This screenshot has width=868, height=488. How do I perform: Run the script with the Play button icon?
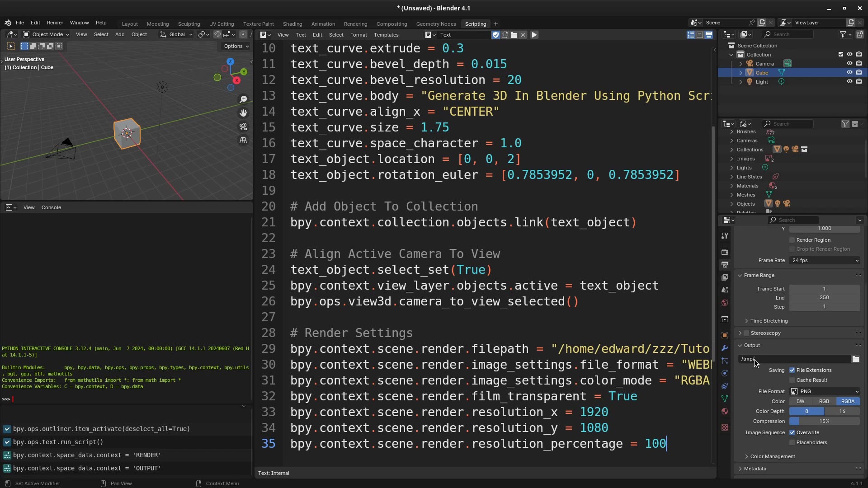click(x=534, y=35)
